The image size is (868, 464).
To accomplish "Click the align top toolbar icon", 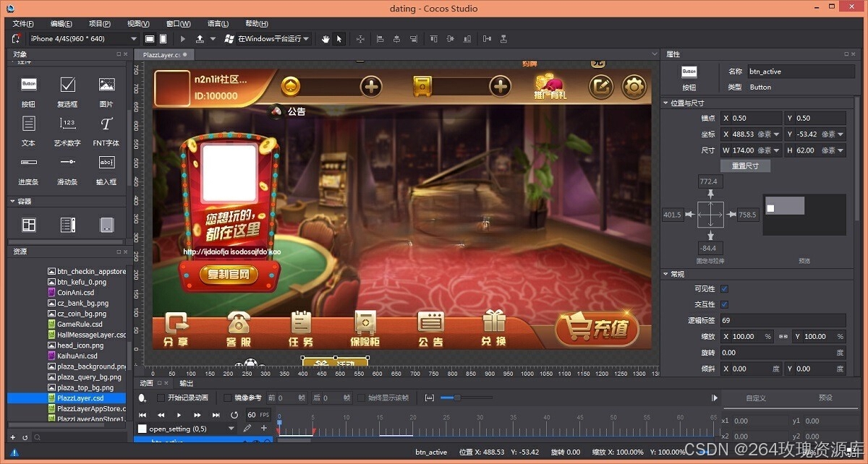I will pyautogui.click(x=433, y=38).
